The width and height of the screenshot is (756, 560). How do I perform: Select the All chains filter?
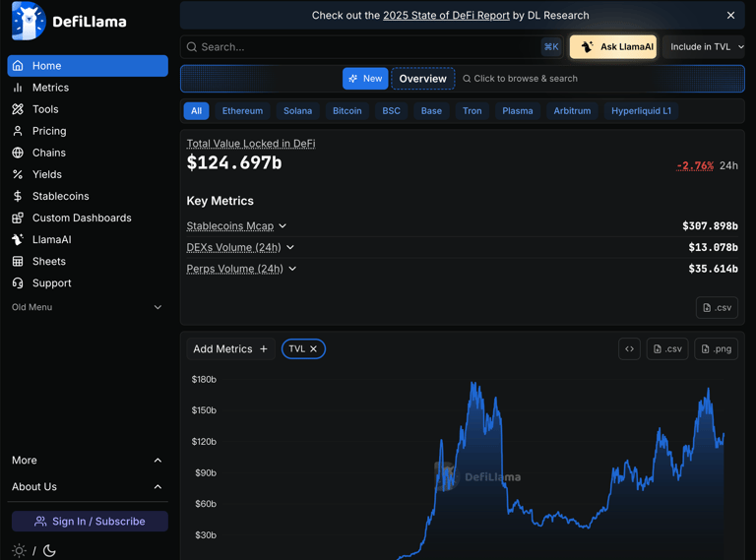(x=196, y=111)
